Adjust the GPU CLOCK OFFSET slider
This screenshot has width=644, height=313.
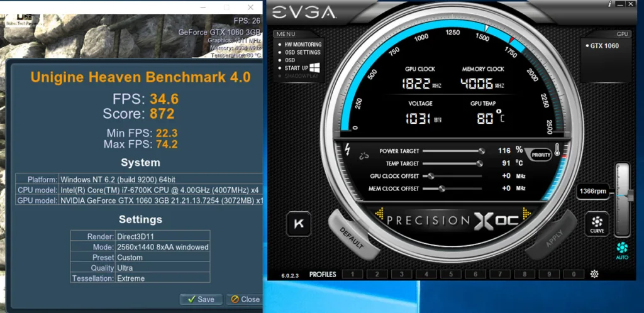pos(453,177)
